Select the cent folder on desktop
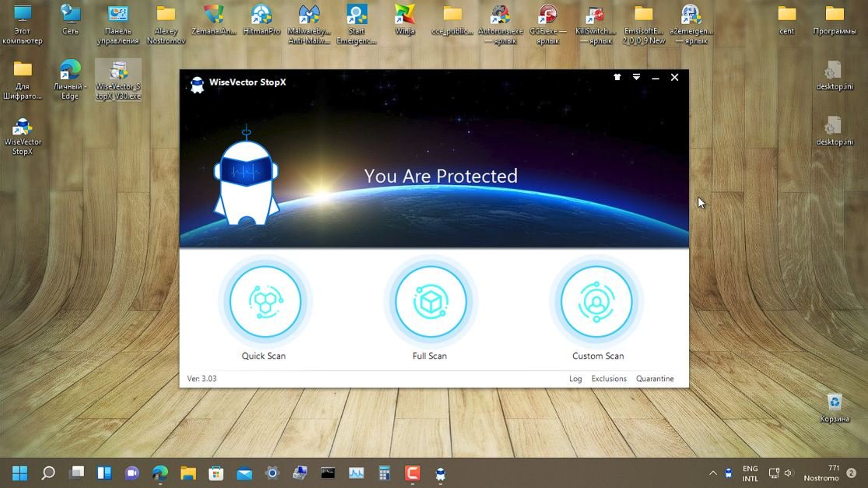 pyautogui.click(x=786, y=20)
